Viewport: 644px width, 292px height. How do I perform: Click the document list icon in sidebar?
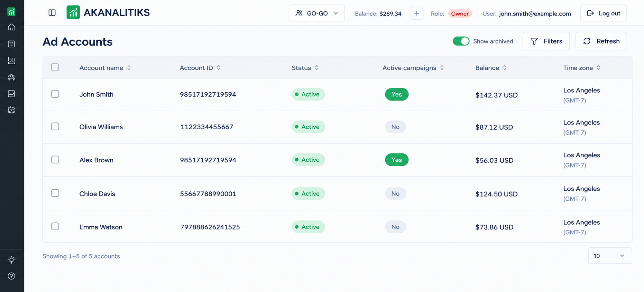[x=11, y=44]
